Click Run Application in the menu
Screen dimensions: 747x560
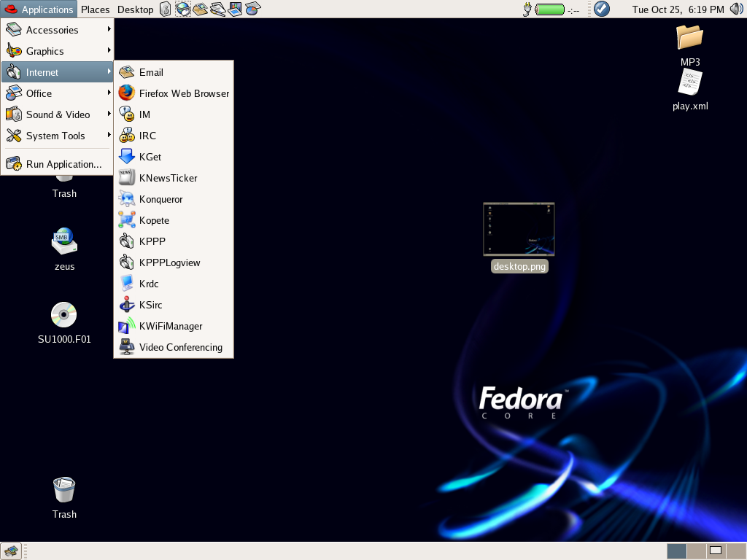click(64, 164)
